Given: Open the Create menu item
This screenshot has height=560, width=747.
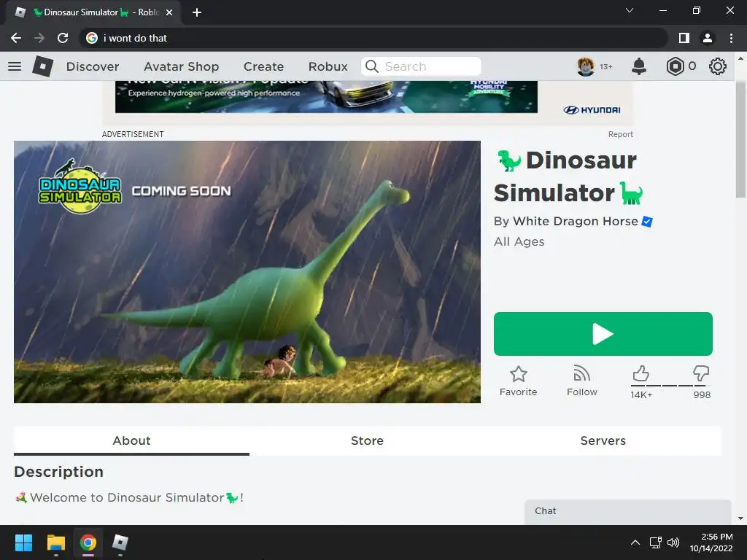Looking at the screenshot, I should tap(263, 66).
